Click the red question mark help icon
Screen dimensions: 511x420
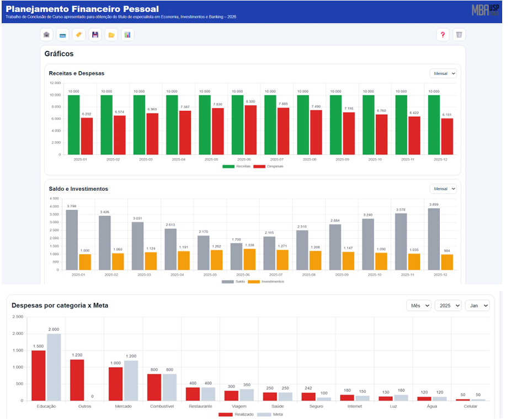(x=443, y=35)
